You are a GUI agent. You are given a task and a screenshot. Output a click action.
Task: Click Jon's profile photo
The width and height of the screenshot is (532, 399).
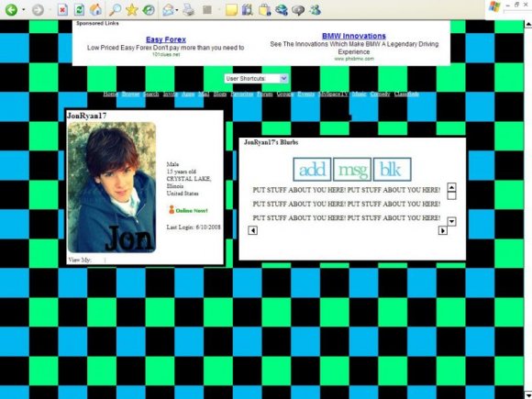(x=112, y=187)
